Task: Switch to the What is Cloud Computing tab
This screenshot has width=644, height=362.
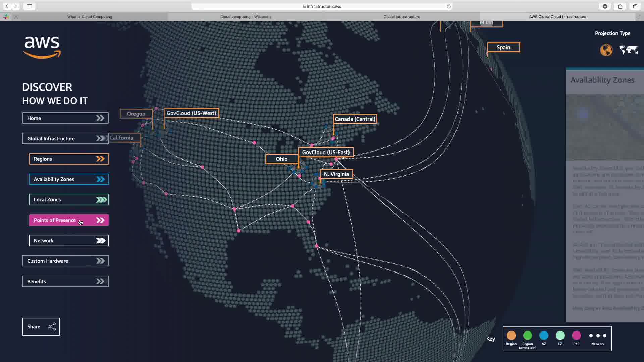Action: tap(90, 17)
